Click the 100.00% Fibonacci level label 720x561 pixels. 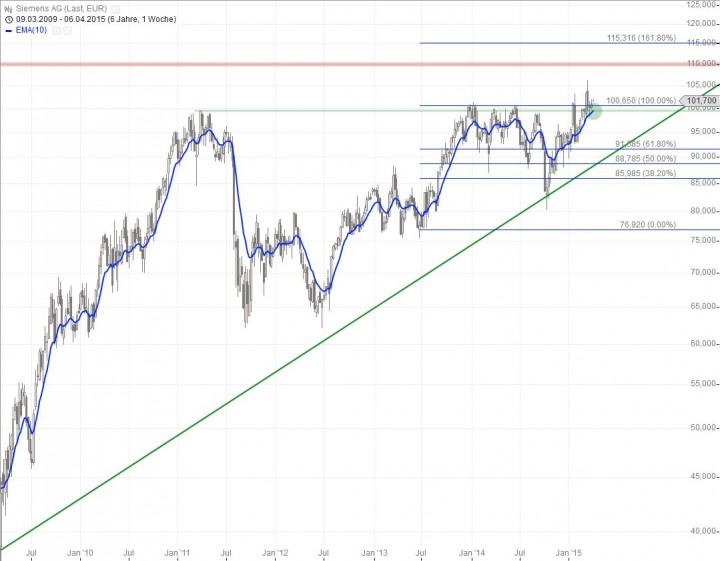641,101
